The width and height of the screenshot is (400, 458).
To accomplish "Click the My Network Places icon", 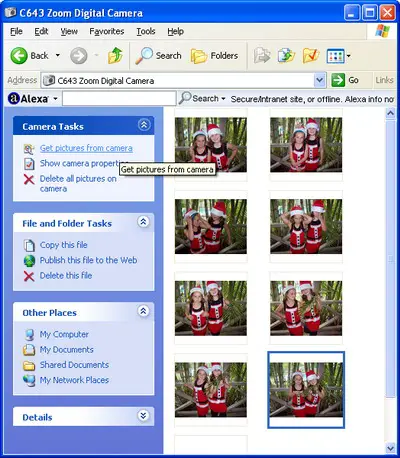I will (x=29, y=380).
